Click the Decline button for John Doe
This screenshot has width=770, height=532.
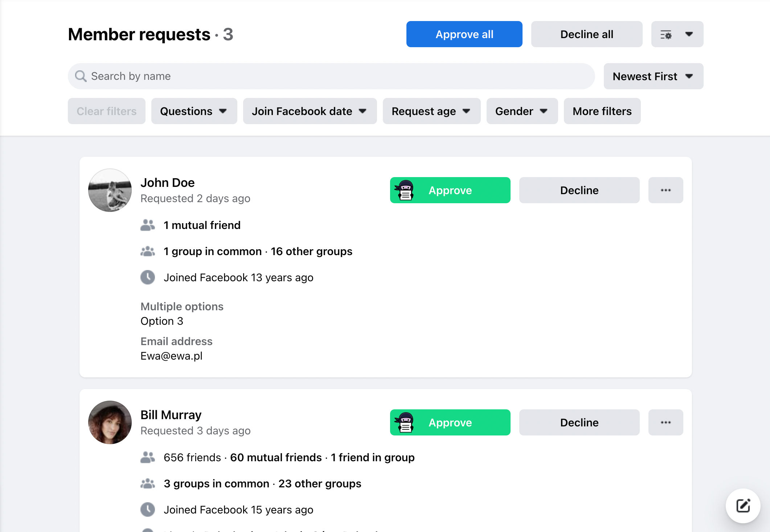(579, 190)
